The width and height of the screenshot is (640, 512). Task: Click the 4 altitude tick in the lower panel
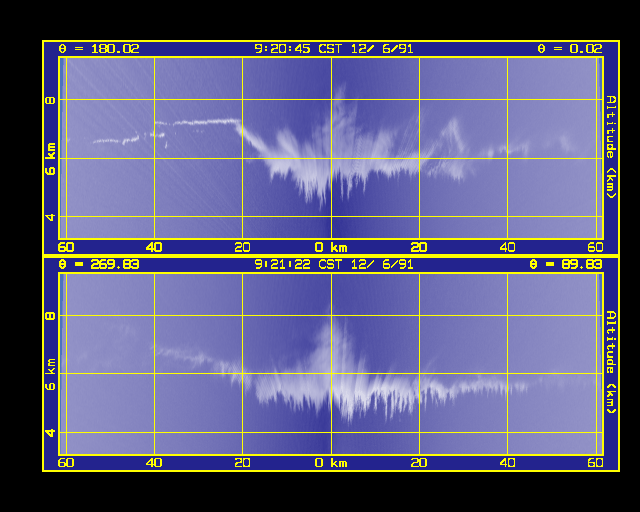click(x=51, y=432)
